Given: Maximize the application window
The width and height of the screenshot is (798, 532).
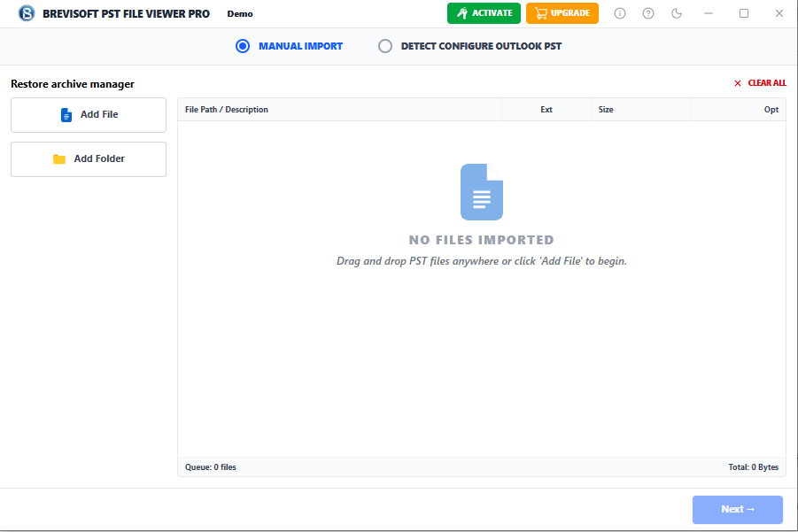Looking at the screenshot, I should tap(744, 13).
